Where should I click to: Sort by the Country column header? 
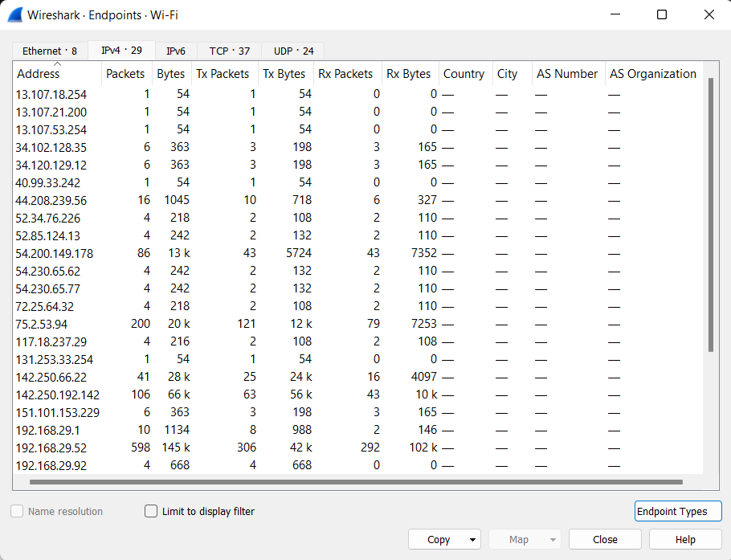[x=464, y=73]
